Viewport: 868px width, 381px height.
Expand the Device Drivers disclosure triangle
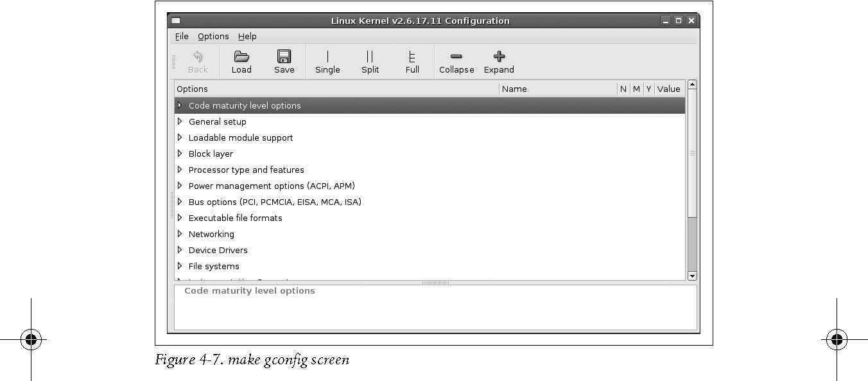180,250
